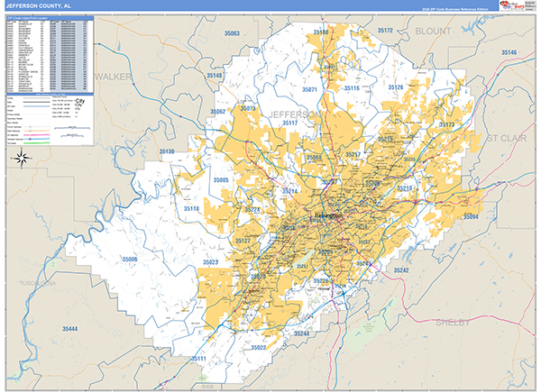Click the ZIP code 35117 label
This screenshot has height=392, width=541.
(x=290, y=123)
